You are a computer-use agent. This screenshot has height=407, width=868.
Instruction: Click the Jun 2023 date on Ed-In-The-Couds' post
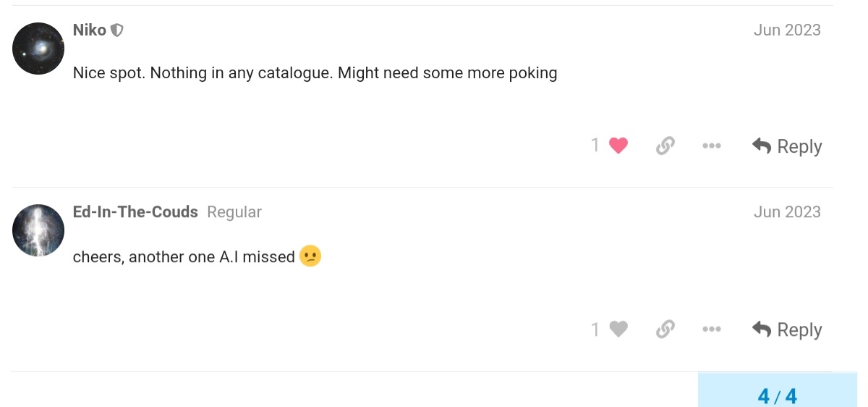(787, 211)
